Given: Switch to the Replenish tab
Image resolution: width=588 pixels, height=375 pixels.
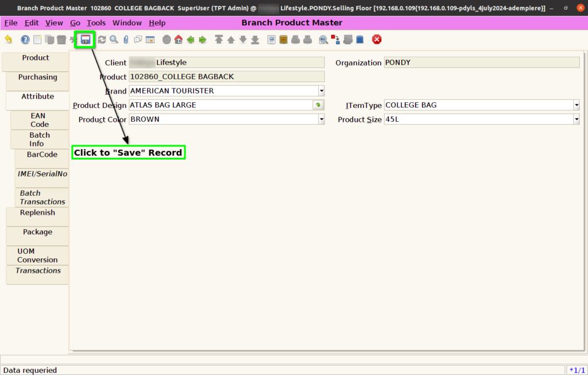Looking at the screenshot, I should (x=37, y=217).
